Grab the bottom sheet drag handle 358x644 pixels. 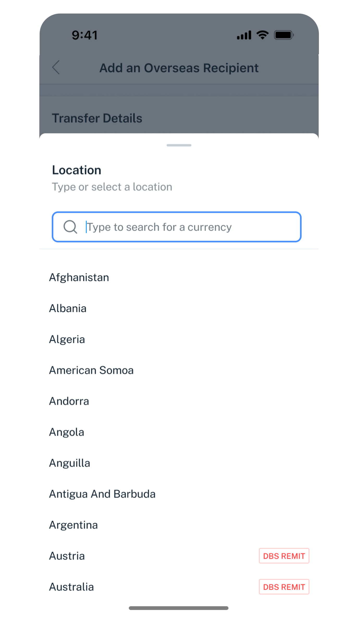pos(179,145)
